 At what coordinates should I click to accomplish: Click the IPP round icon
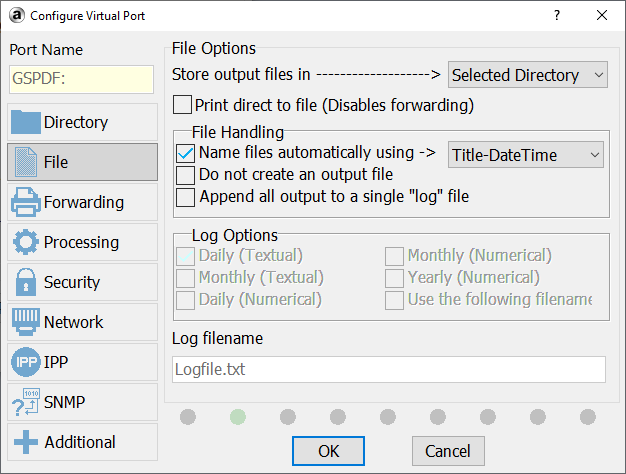click(26, 362)
